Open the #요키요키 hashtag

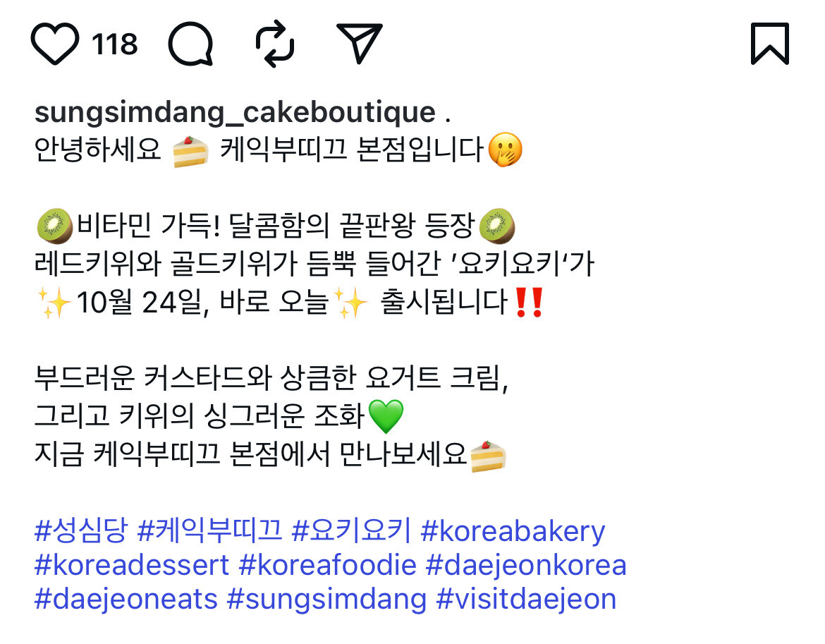click(351, 530)
